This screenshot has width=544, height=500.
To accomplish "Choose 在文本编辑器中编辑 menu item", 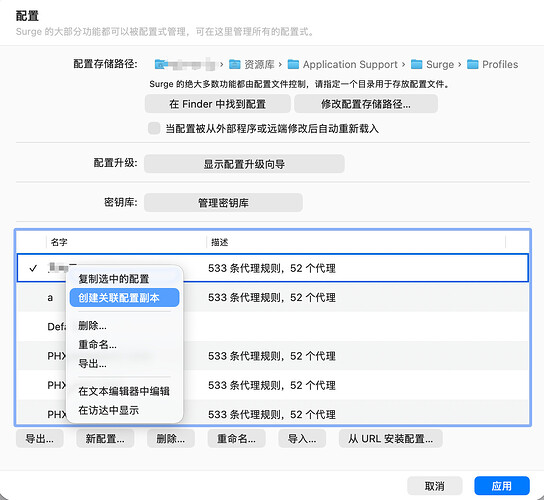I will pyautogui.click(x=124, y=391).
